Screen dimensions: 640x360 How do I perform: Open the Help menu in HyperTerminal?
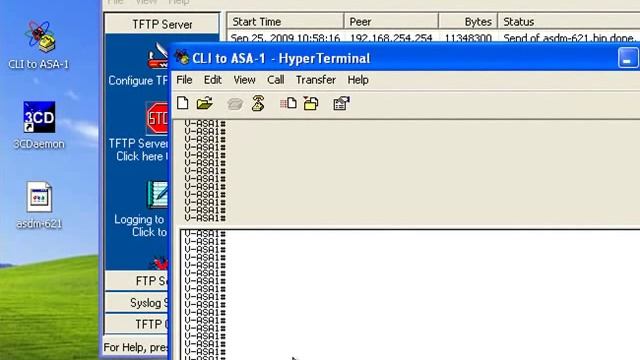pos(358,80)
